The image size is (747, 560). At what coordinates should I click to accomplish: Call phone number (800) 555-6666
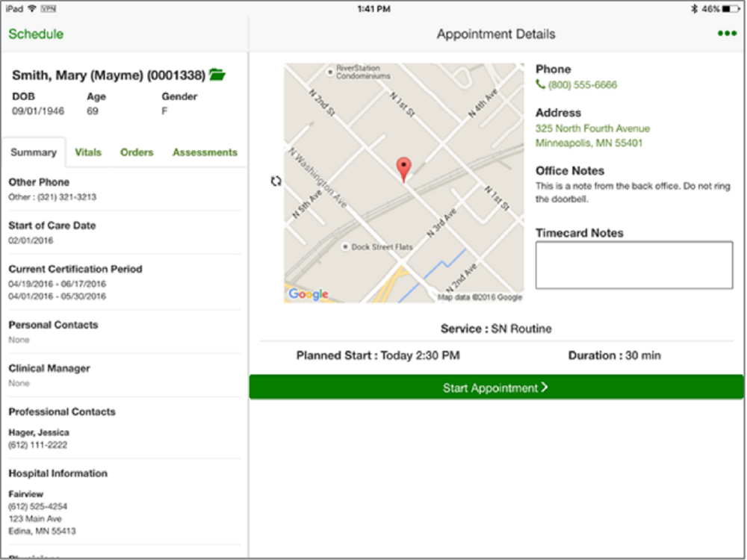click(582, 85)
